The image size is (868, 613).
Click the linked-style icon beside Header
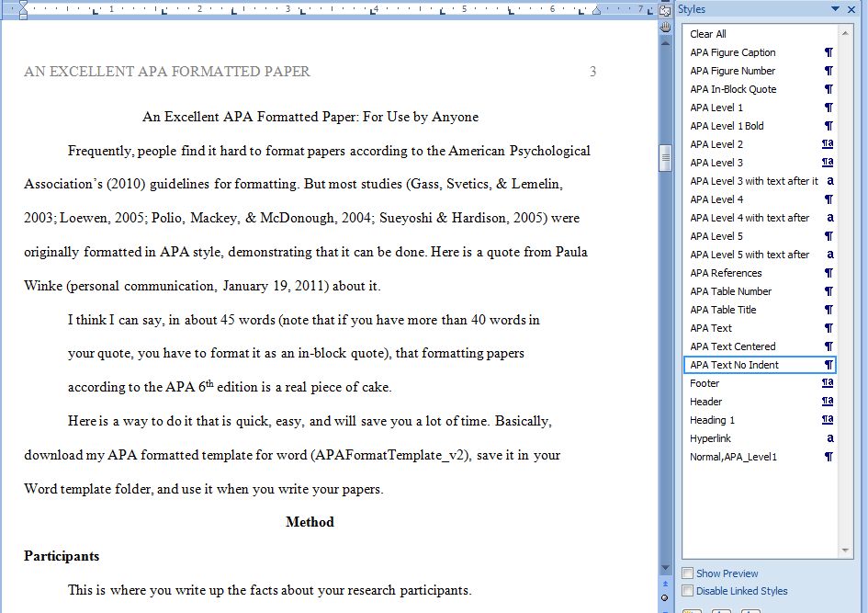(828, 402)
